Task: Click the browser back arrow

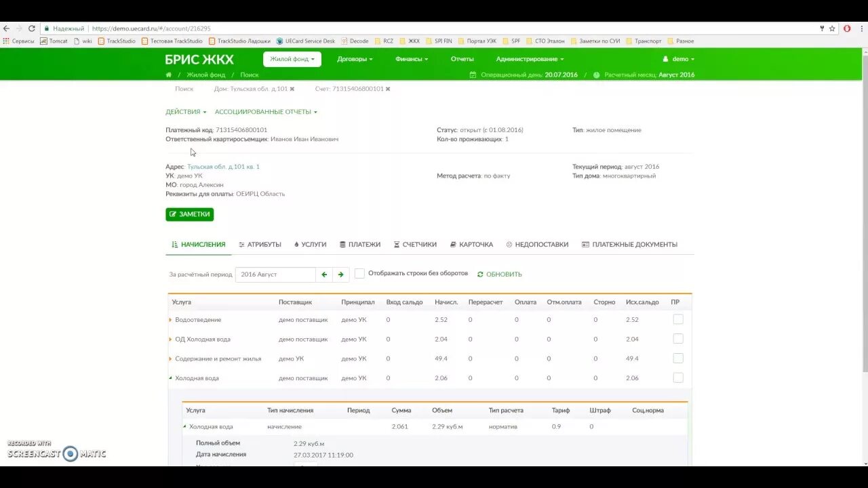Action: tap(6, 28)
